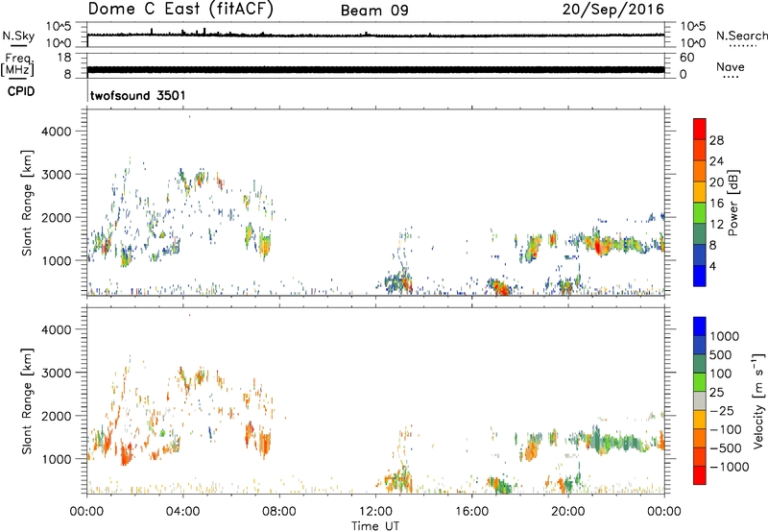This screenshot has height=532, width=768.
Task: Click the 'twofsound 3501' text
Action: click(x=137, y=95)
